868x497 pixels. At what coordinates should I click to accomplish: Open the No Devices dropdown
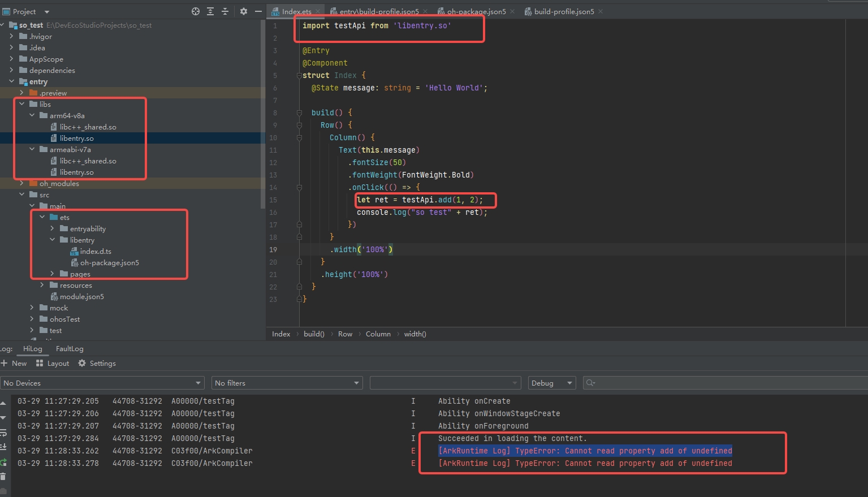point(102,383)
